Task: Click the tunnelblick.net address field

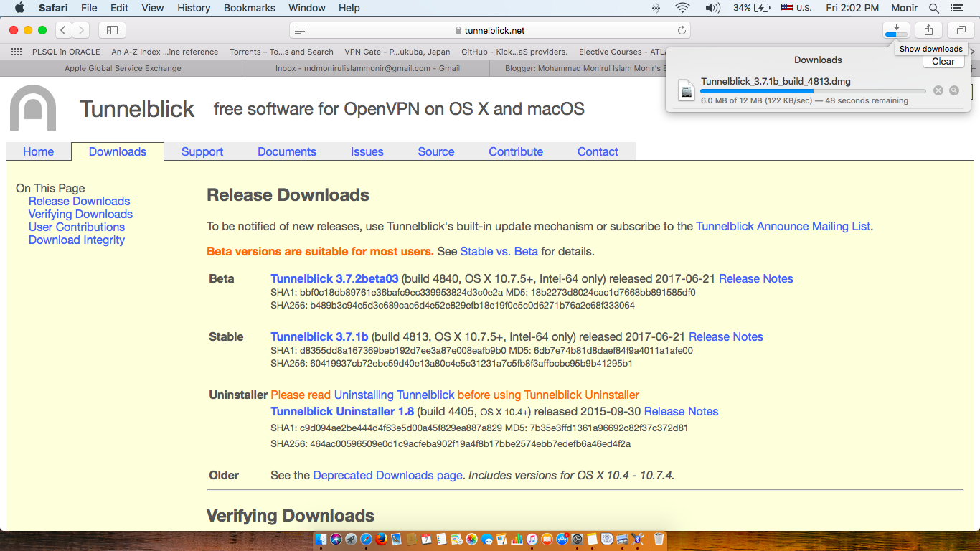Action: [490, 30]
